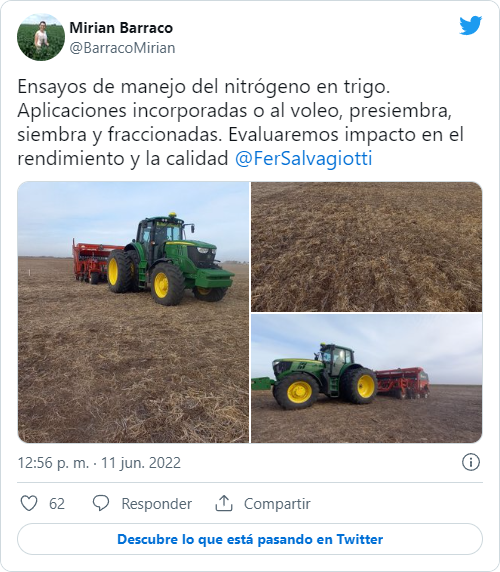Click the like count 62
Screen dimensions: 500x572
pyautogui.click(x=57, y=504)
